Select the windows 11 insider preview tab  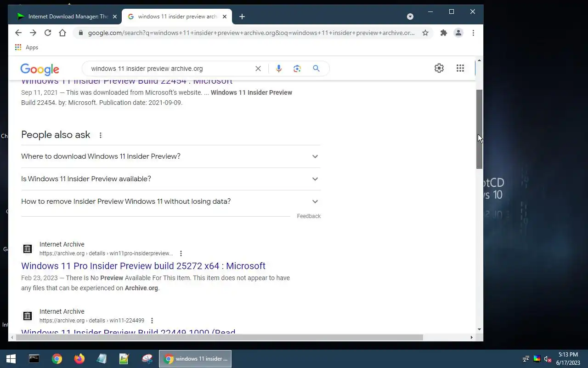pos(177,17)
